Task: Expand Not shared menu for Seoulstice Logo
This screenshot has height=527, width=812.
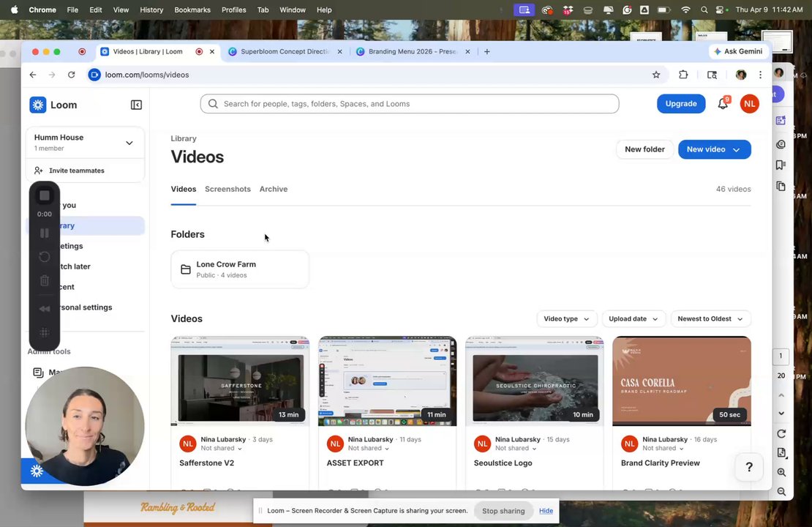Action: pos(515,448)
